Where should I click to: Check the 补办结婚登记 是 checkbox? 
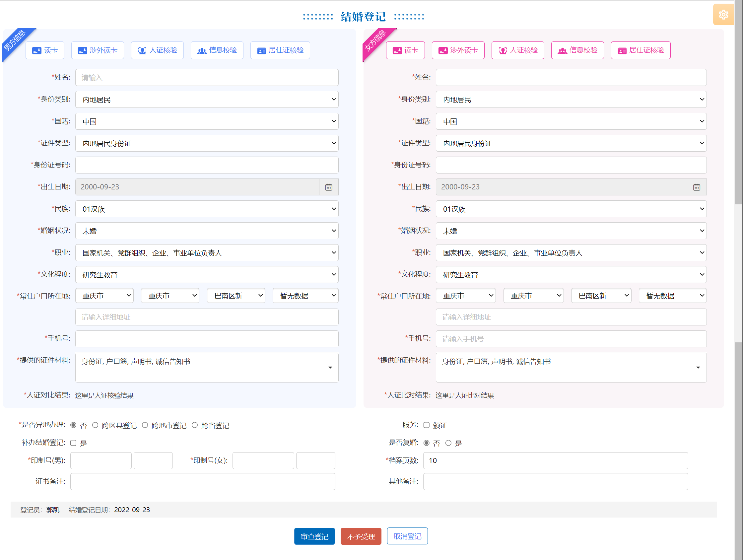click(x=73, y=443)
